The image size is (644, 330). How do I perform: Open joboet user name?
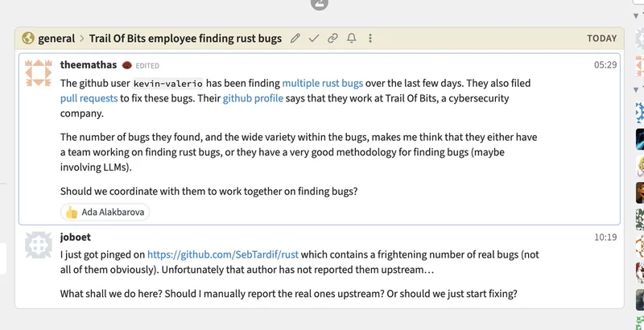pyautogui.click(x=75, y=237)
